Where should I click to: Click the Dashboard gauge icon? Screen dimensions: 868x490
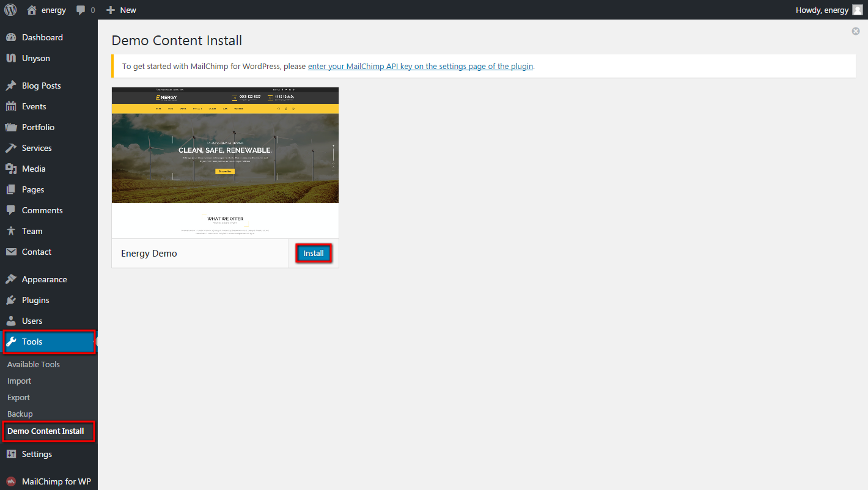pos(11,37)
